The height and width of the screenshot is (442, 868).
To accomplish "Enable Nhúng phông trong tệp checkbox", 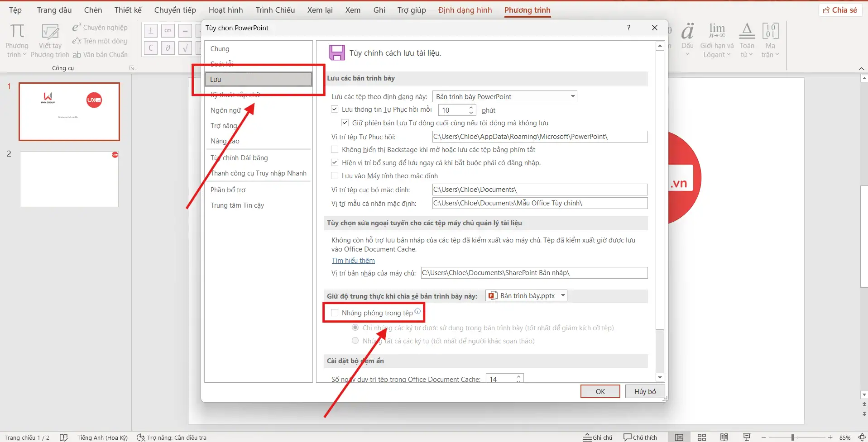I will 335,313.
